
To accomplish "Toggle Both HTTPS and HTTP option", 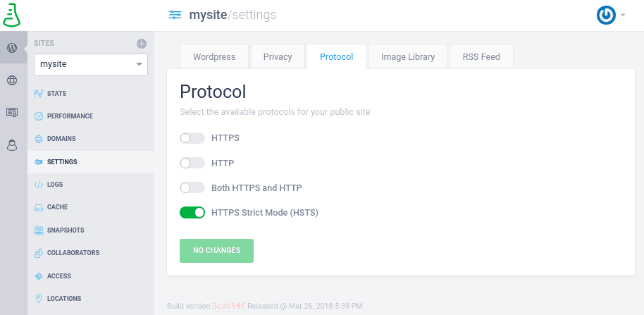I will click(x=192, y=188).
